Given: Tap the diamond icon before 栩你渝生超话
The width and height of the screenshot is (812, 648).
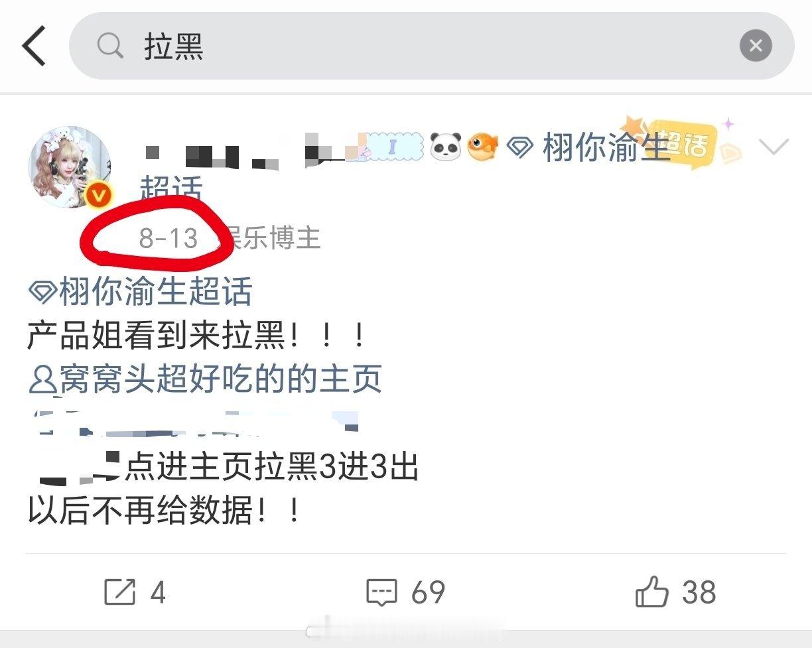Looking at the screenshot, I should click(x=43, y=292).
